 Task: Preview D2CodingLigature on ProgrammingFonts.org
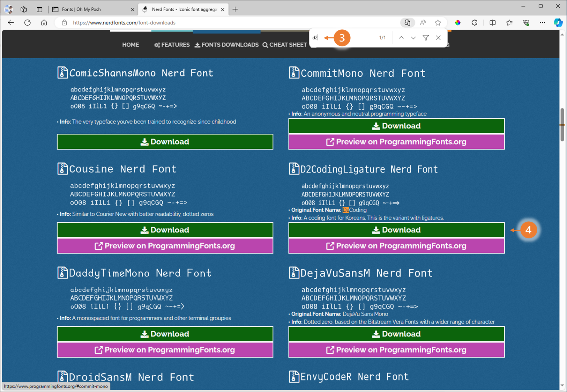click(396, 246)
